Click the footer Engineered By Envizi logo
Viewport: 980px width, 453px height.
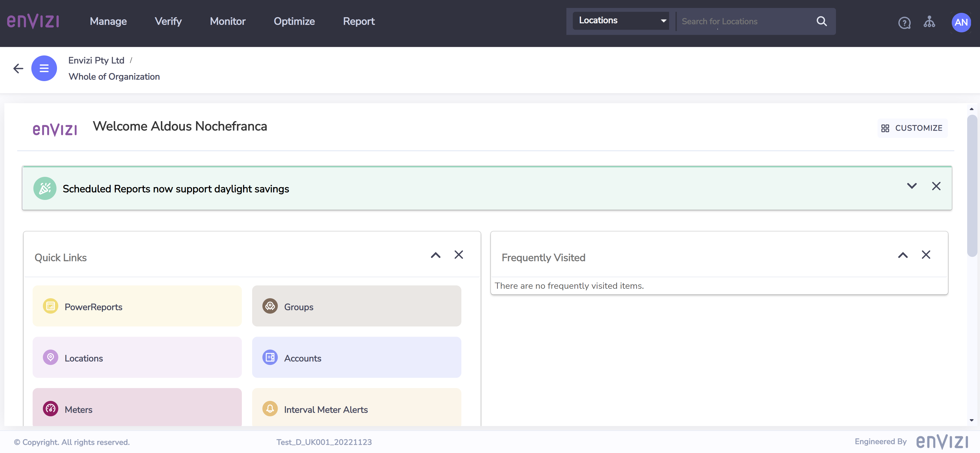click(x=942, y=442)
